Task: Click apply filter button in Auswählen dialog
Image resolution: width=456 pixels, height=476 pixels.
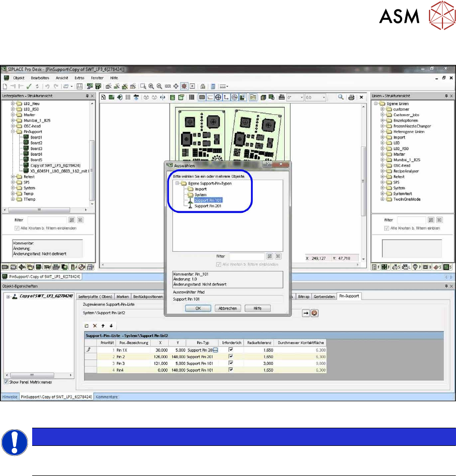Action: tap(269, 256)
